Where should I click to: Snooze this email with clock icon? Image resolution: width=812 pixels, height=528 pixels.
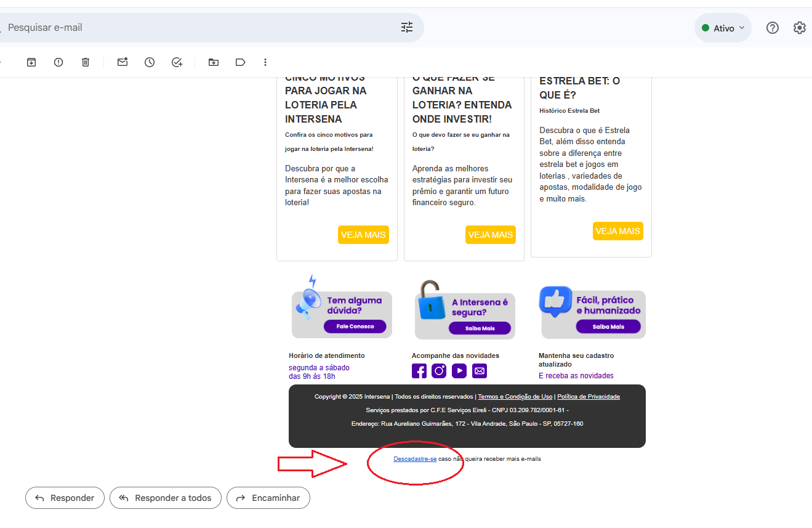150,62
